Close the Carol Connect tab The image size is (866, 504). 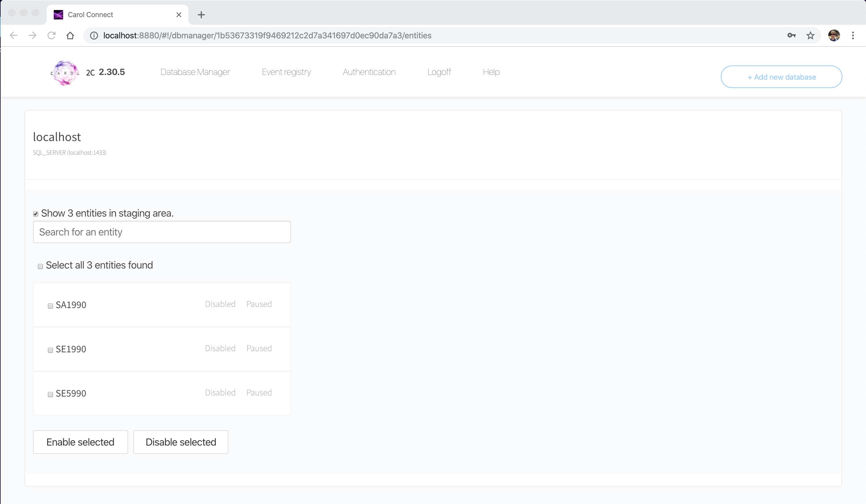(x=179, y=15)
